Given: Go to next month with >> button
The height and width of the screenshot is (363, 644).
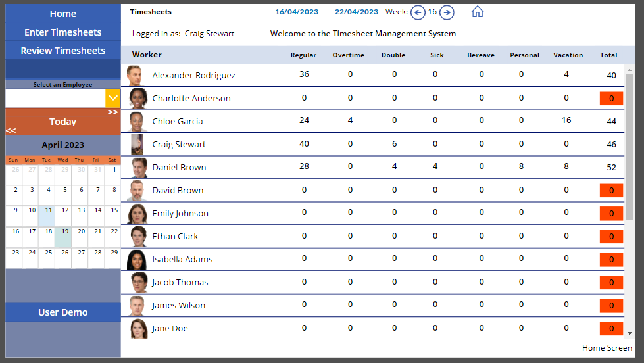Looking at the screenshot, I should (x=113, y=112).
